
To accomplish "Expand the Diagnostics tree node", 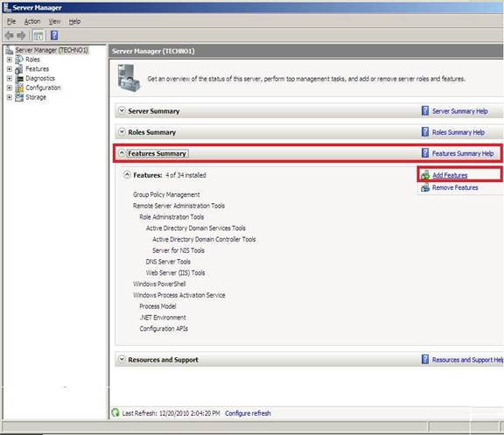I will pyautogui.click(x=10, y=79).
